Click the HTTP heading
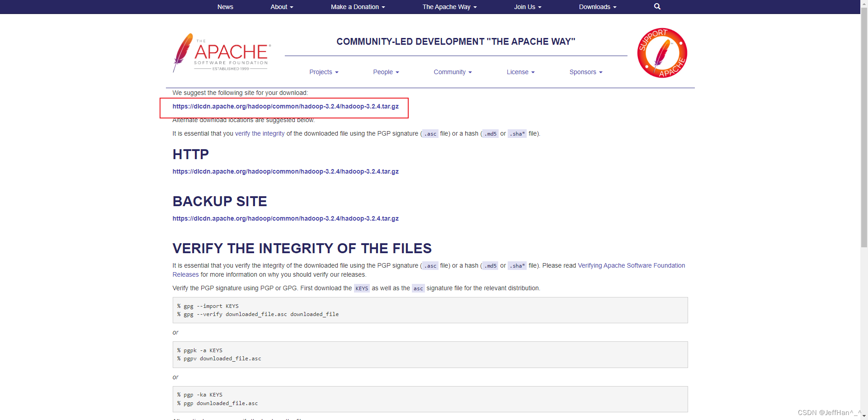868x420 pixels. point(190,154)
